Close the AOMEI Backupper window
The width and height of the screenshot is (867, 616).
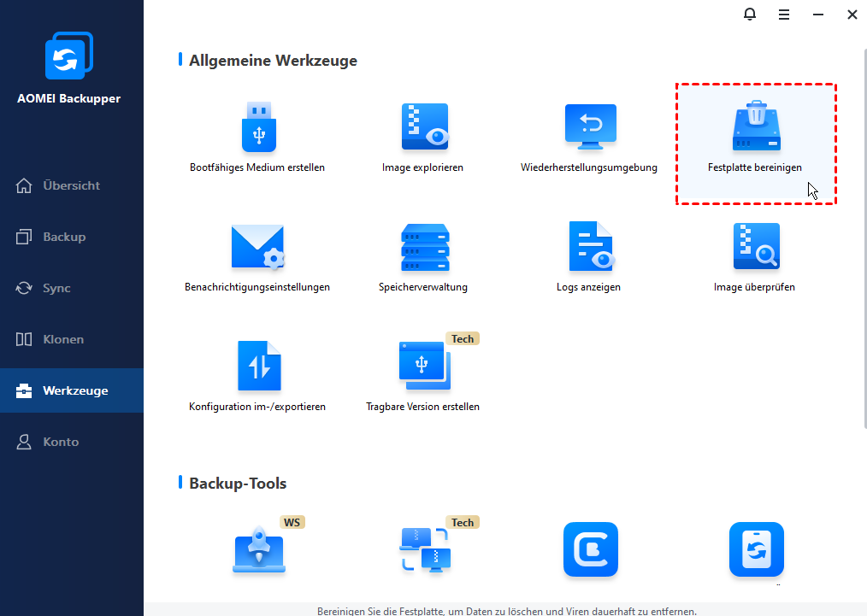[x=852, y=15]
